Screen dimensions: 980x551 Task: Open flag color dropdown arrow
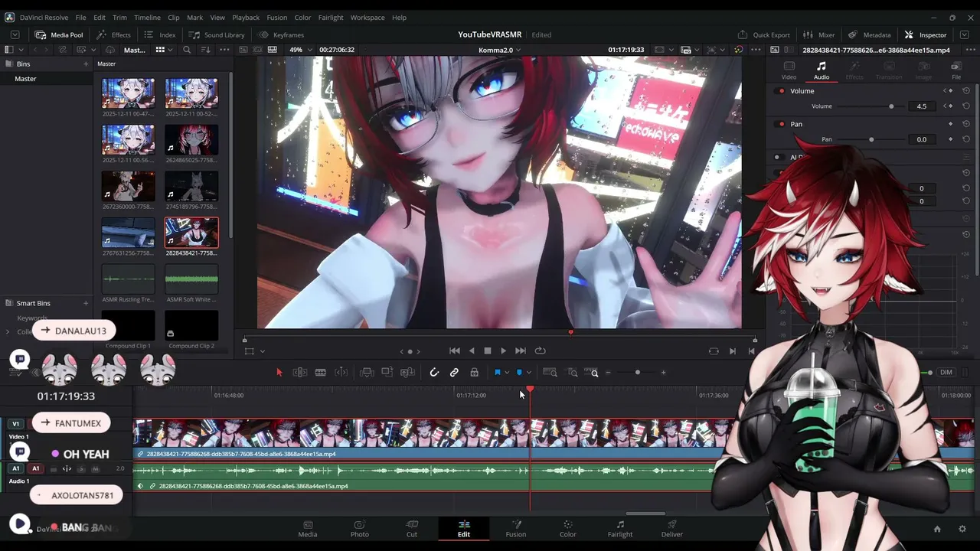507,373
